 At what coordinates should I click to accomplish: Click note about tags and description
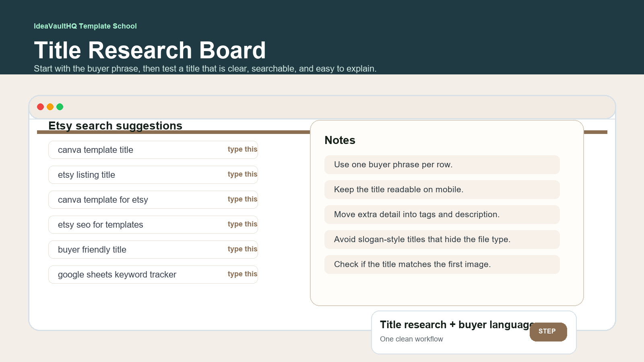(442, 214)
